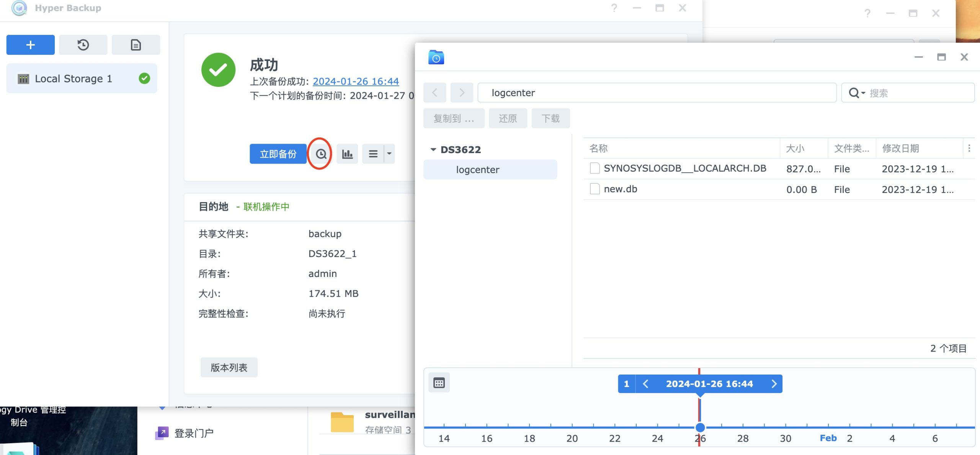
Task: Sort by 大小 column header
Action: (x=804, y=148)
